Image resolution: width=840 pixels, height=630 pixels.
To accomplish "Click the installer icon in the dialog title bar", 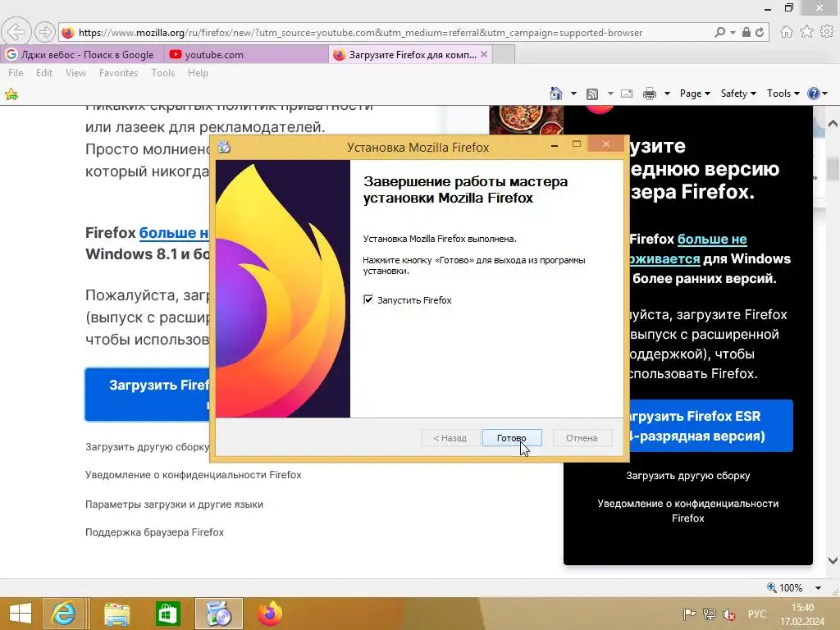I will (225, 147).
